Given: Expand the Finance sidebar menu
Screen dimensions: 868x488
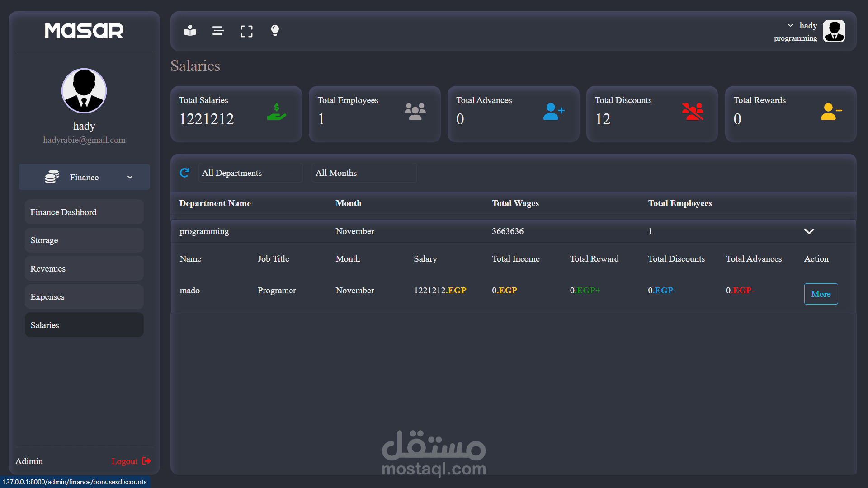Looking at the screenshot, I should coord(85,177).
